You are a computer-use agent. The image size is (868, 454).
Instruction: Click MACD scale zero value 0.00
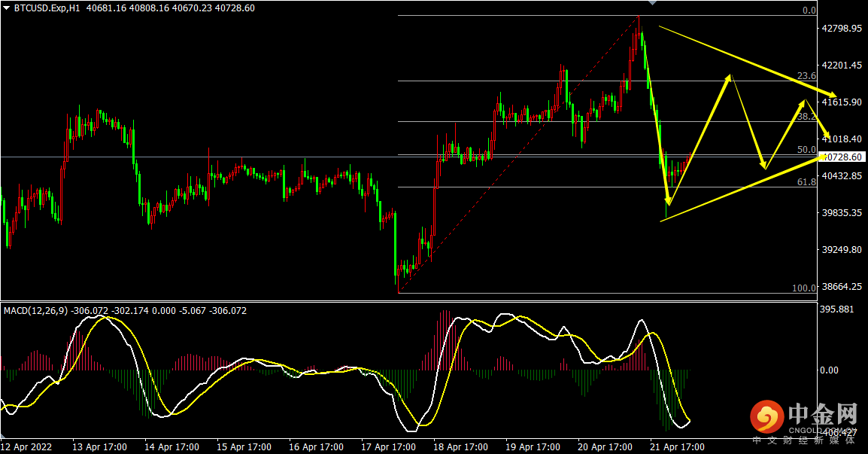(829, 370)
